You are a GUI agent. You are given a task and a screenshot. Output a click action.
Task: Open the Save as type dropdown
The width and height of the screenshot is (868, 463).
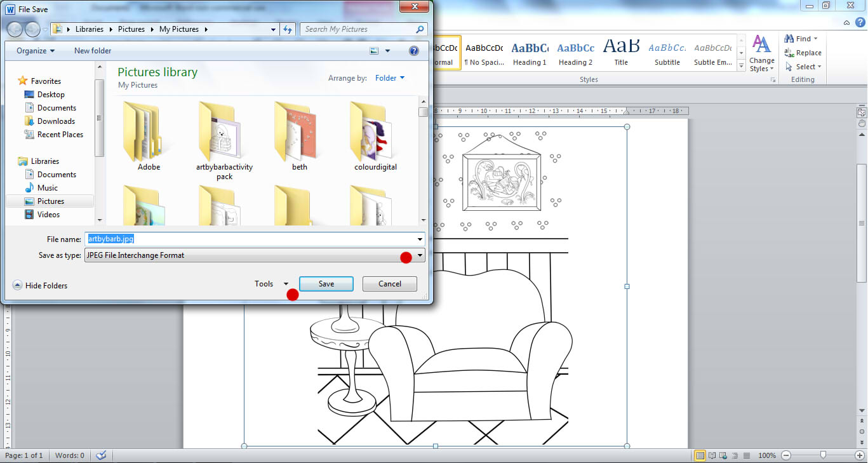420,255
